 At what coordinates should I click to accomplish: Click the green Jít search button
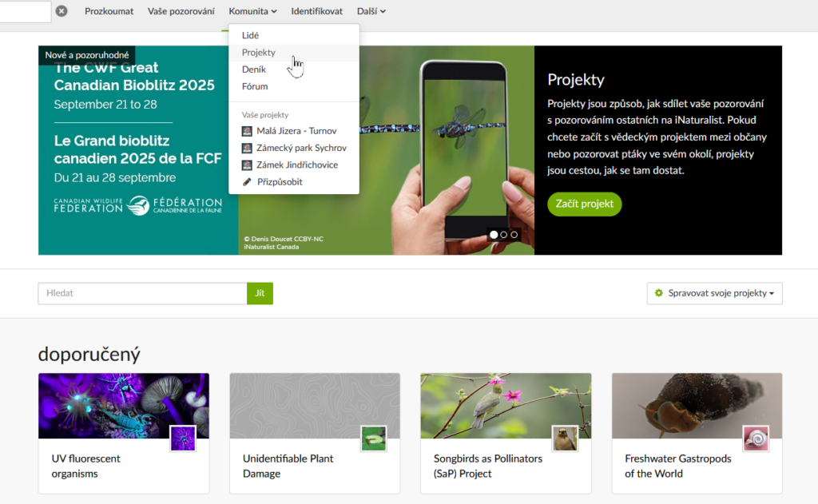point(260,293)
